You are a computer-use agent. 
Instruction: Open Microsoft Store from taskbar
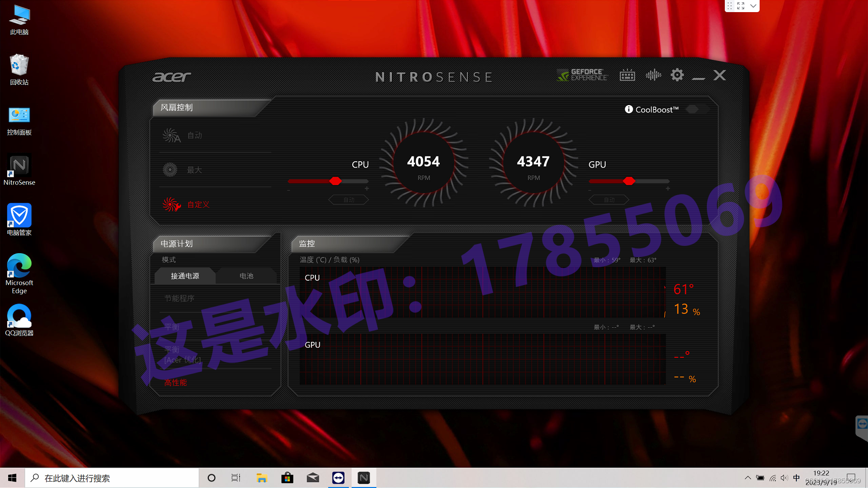(x=287, y=478)
